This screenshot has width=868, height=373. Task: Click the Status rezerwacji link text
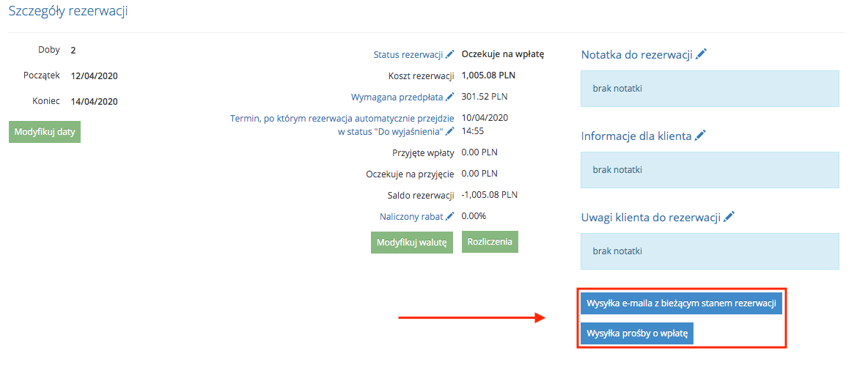408,55
